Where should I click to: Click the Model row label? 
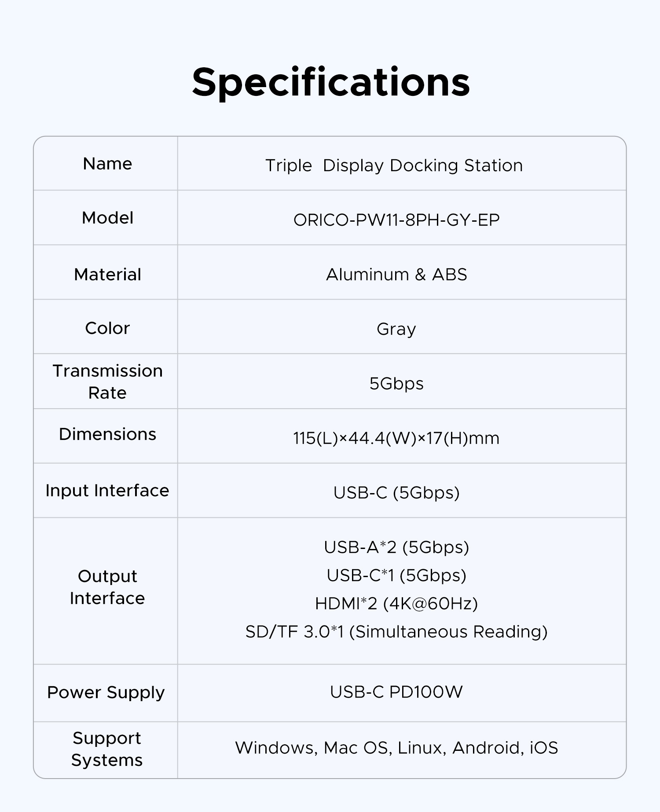click(x=107, y=218)
